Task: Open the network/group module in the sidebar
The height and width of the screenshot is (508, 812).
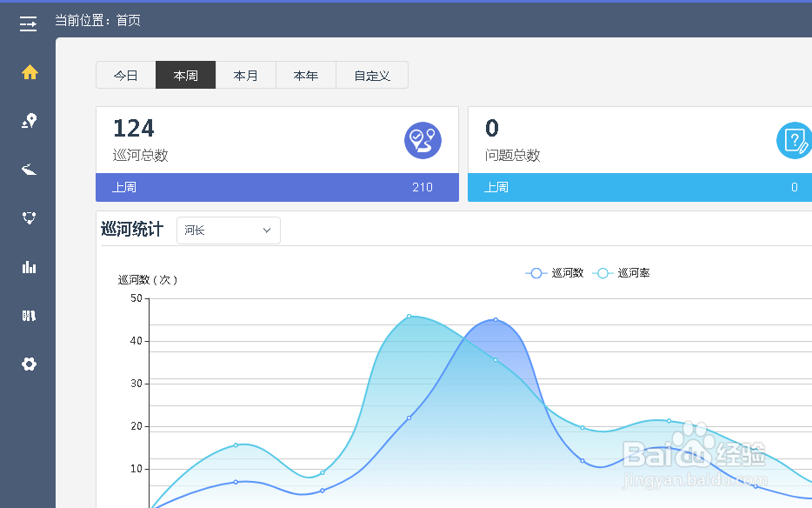Action: (28, 218)
